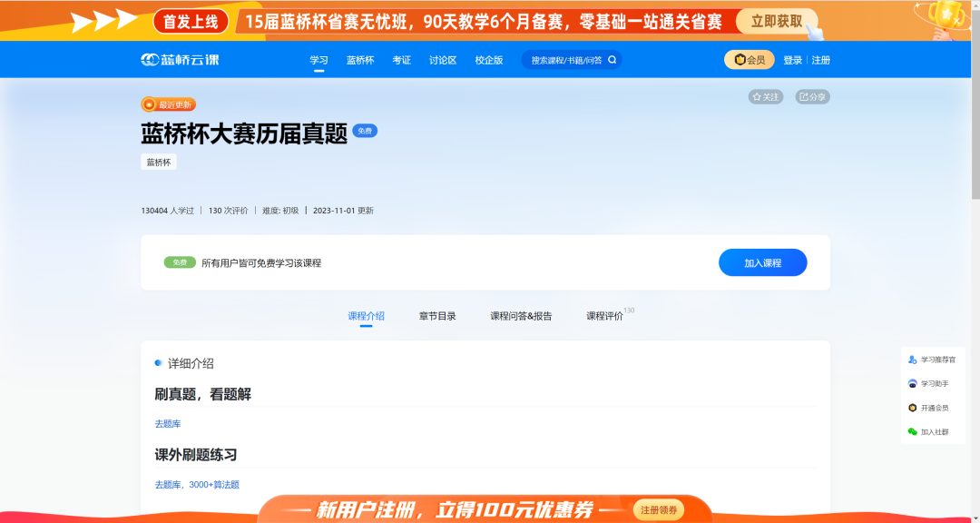Click the 刷真题，看题解 heading
The image size is (980, 523).
[x=202, y=395]
